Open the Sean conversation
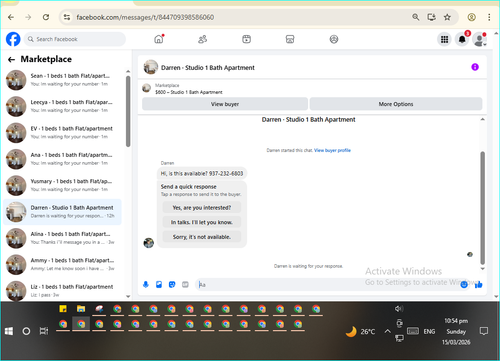 pos(63,80)
